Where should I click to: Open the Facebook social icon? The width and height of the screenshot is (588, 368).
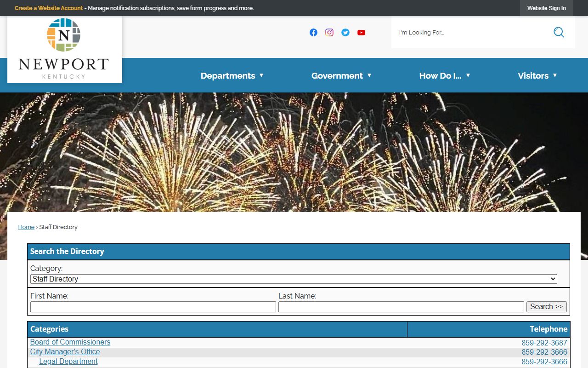313,32
